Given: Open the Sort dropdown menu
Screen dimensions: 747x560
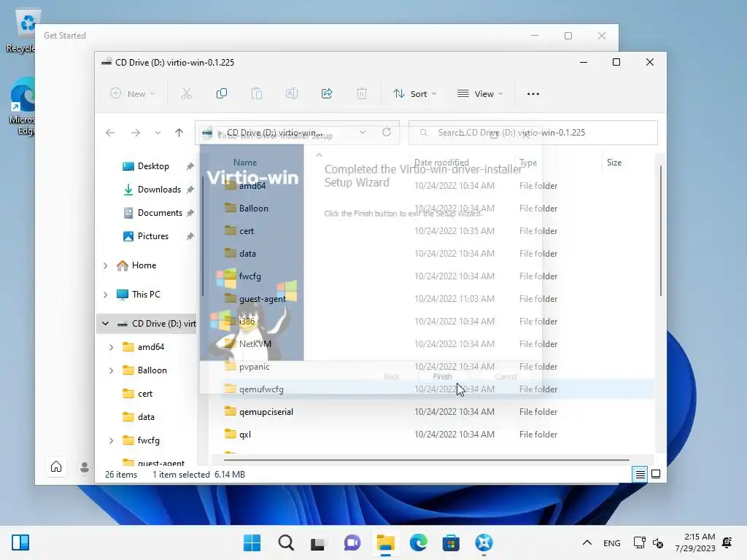Looking at the screenshot, I should [x=414, y=94].
